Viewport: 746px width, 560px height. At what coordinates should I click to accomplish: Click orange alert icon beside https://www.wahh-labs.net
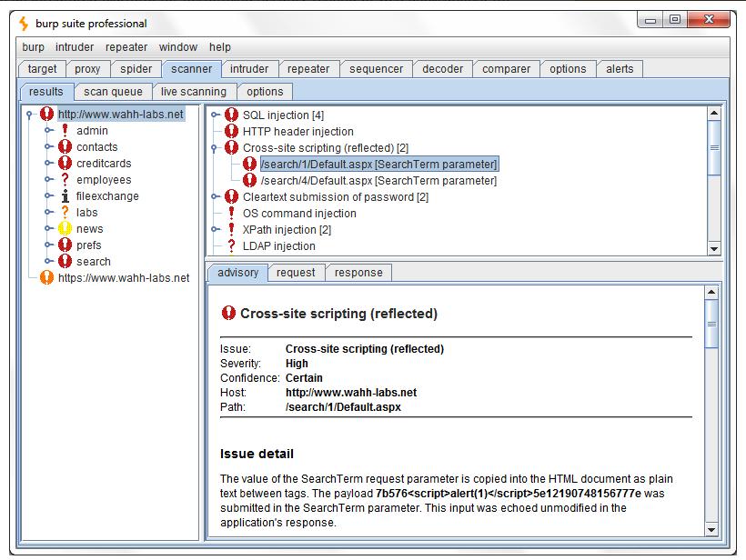(46, 277)
